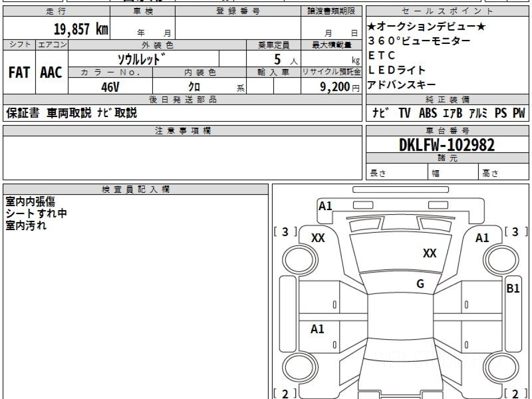This screenshot has height=399, width=532.
Task: Click the 譲渡書類期限 header
Action: pos(332,12)
